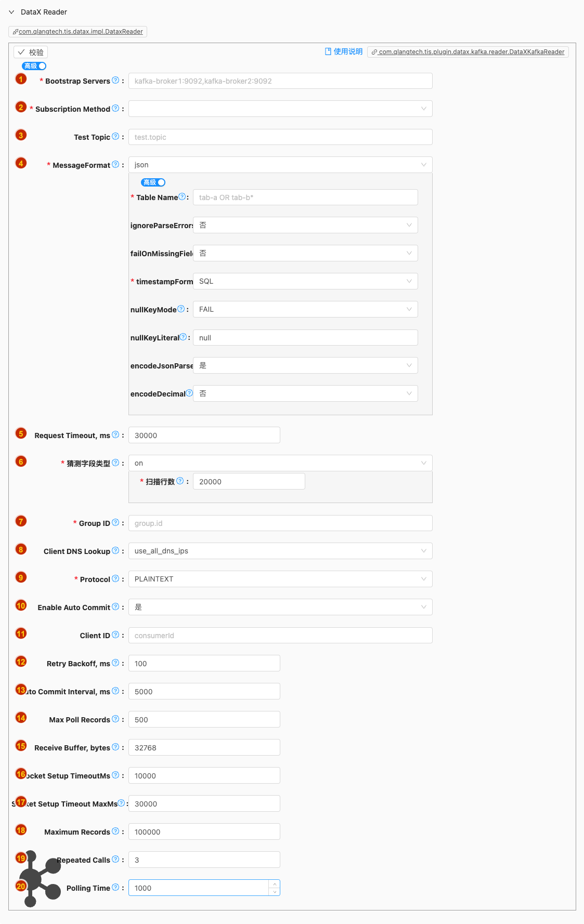The image size is (584, 924).
Task: Open the 使用说明 usage guide link
Action: 344,51
